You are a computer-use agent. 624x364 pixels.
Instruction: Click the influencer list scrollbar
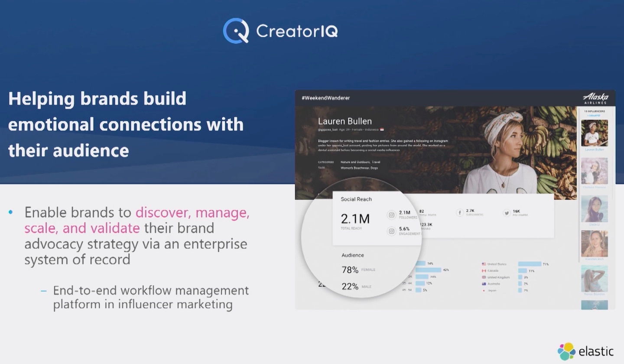[579, 184]
